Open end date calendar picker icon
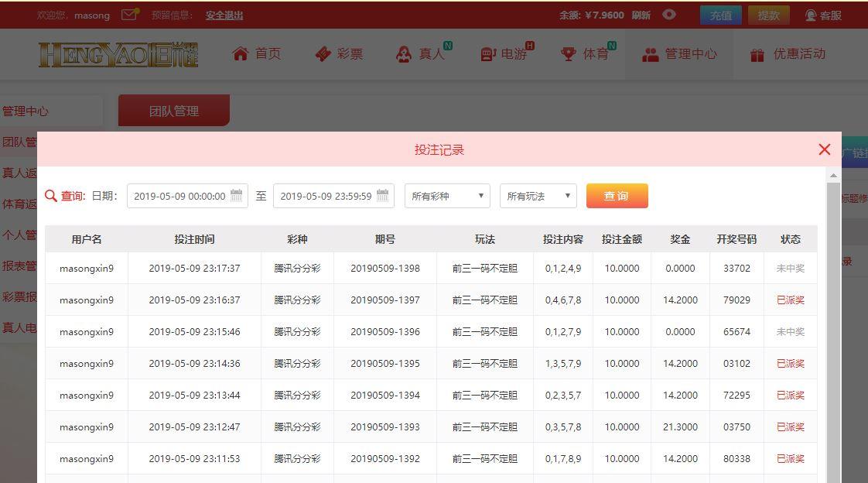 [x=383, y=196]
